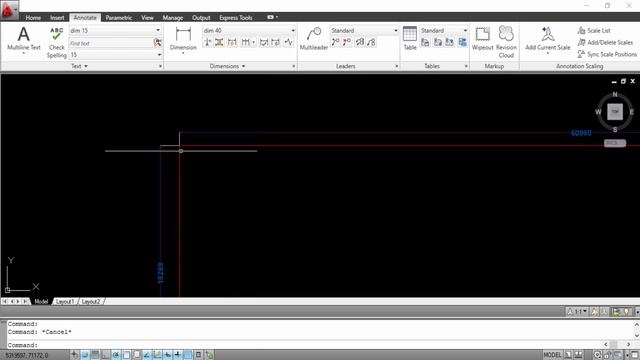Click the Find text search icon
The height and width of the screenshot is (360, 640).
pos(158,42)
